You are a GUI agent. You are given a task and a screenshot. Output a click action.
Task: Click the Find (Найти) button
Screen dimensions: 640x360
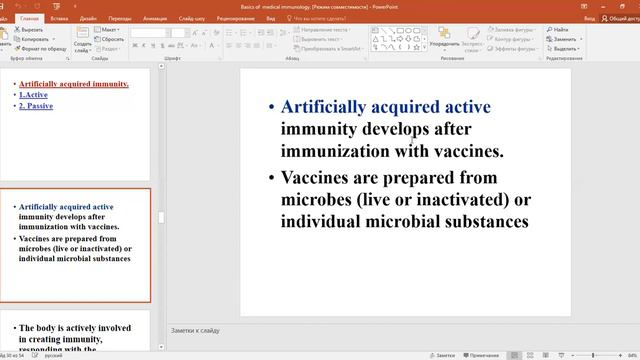pyautogui.click(x=558, y=30)
